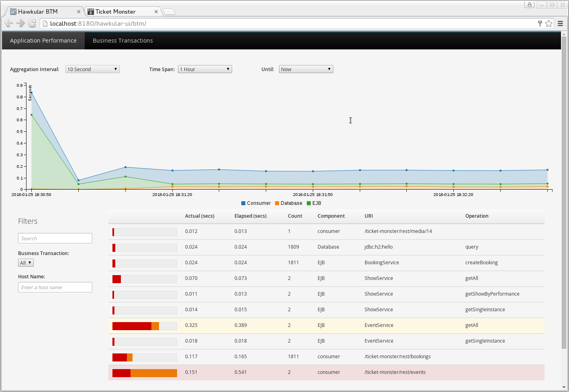The width and height of the screenshot is (569, 392).
Task: Reload the page with the refresh icon
Action: 32,23
